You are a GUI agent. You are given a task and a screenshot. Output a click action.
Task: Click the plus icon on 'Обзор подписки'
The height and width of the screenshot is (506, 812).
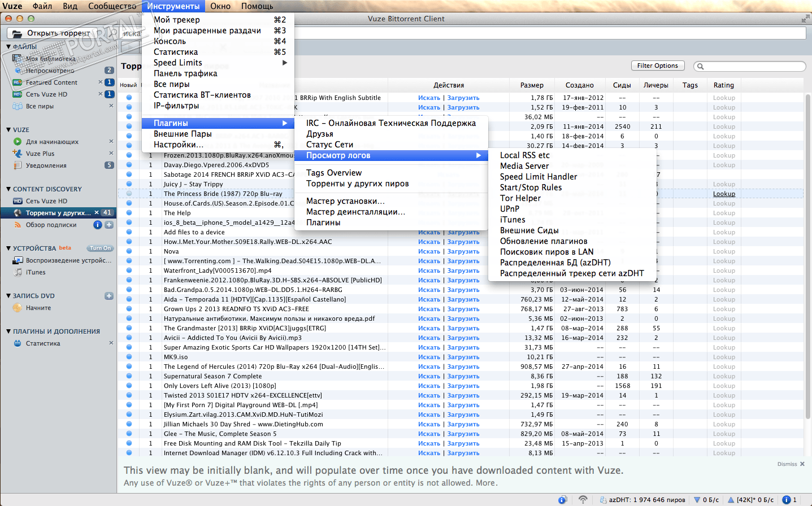(109, 225)
